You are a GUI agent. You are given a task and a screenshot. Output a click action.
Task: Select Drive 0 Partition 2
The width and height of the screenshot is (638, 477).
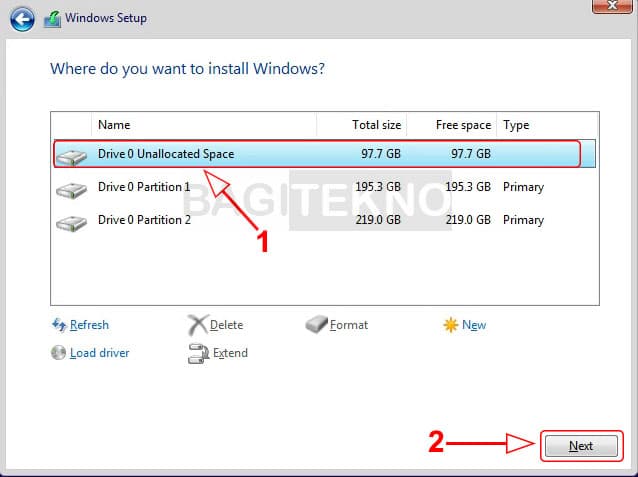[x=325, y=220]
